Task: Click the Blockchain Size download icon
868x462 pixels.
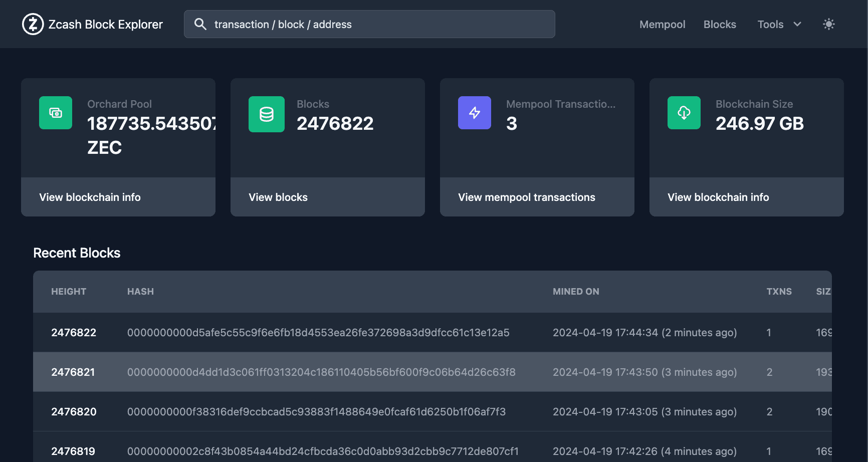Action: (684, 113)
